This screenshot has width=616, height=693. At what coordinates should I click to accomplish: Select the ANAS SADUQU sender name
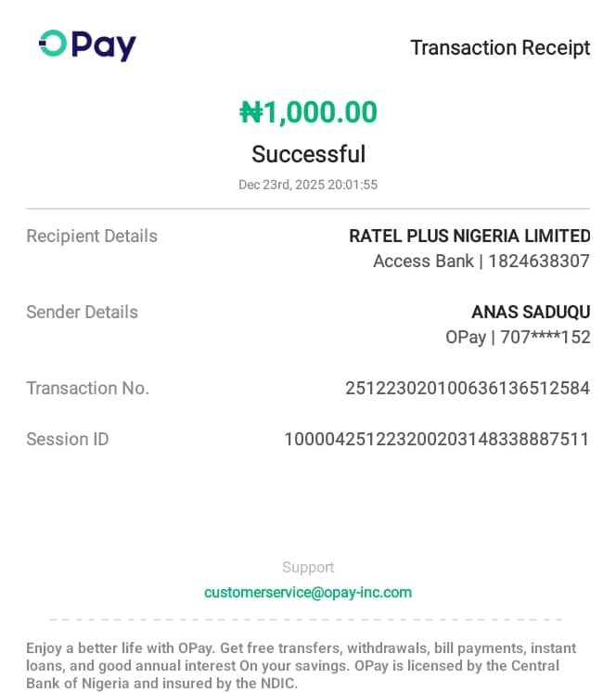point(531,312)
